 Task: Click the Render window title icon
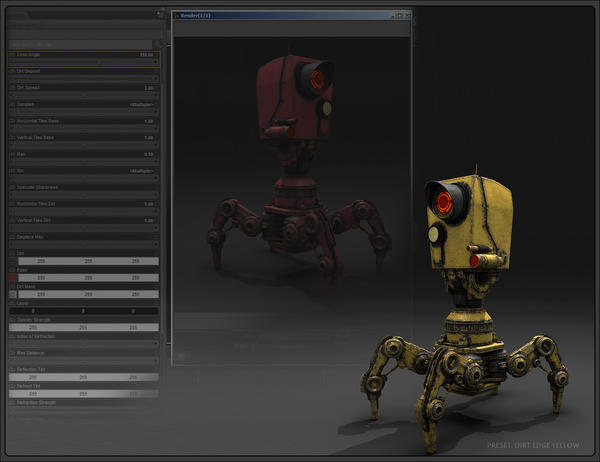coord(177,15)
